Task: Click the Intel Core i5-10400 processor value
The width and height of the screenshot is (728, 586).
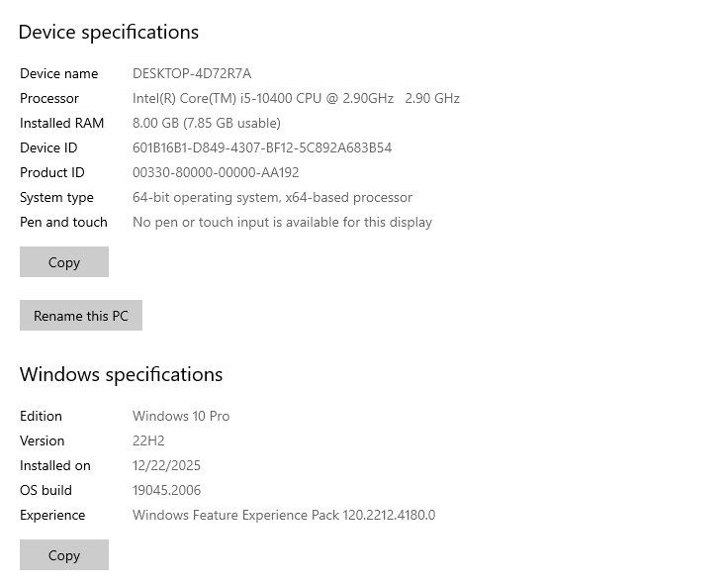Action: 296,98
